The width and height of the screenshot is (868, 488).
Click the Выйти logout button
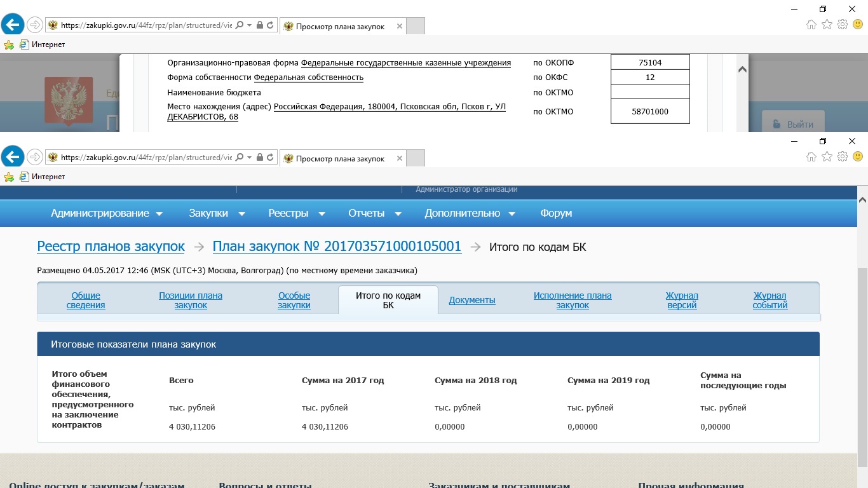pos(794,124)
